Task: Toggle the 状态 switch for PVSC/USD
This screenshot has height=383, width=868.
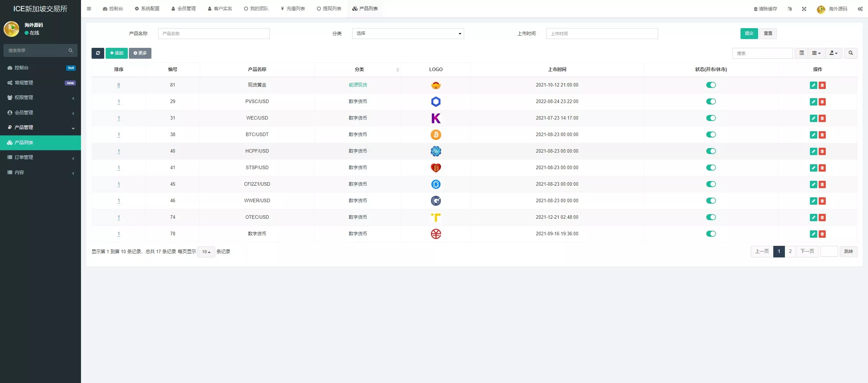Action: pyautogui.click(x=711, y=101)
